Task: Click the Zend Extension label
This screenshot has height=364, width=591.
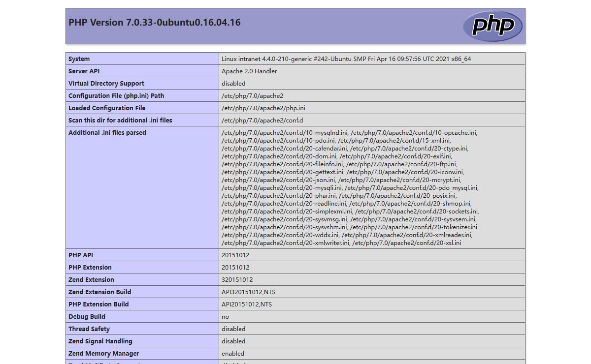Action: click(91, 279)
